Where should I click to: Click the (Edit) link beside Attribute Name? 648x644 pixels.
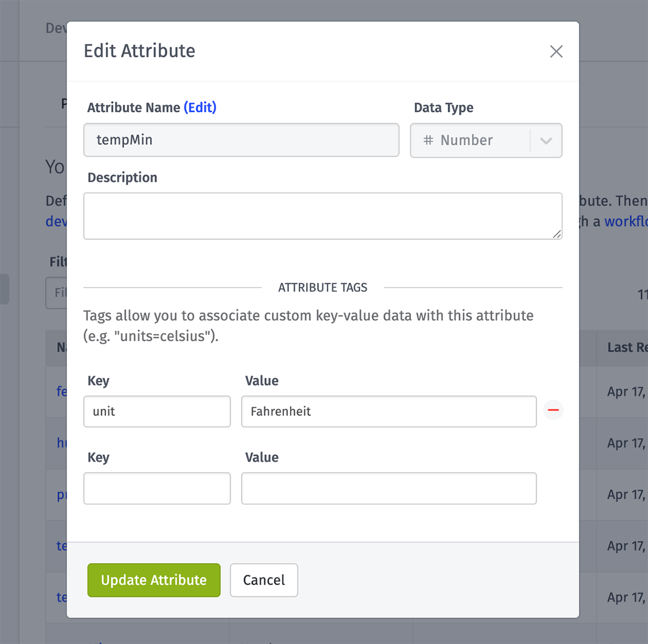(200, 108)
